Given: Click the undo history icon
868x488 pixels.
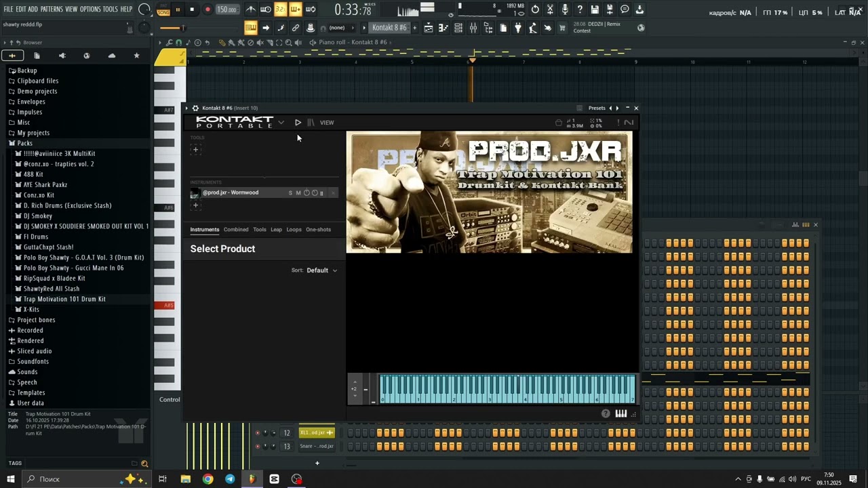Looking at the screenshot, I should coord(535,9).
